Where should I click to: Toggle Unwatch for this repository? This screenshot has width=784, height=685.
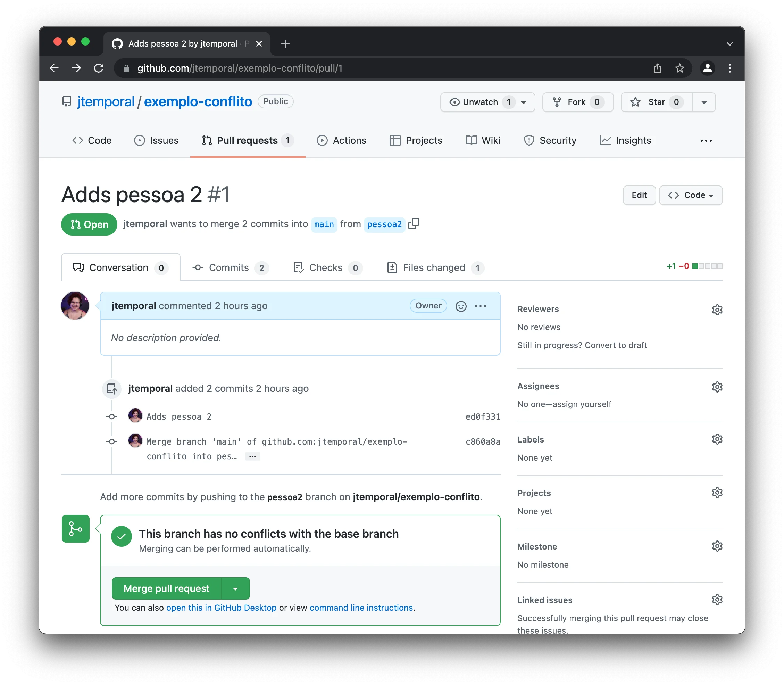[481, 102]
